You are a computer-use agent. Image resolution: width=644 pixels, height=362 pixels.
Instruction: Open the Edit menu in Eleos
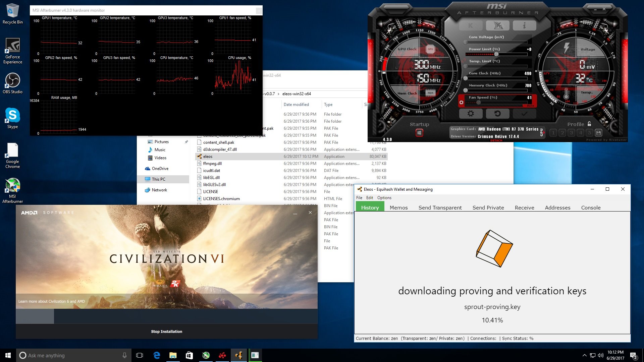coord(370,198)
